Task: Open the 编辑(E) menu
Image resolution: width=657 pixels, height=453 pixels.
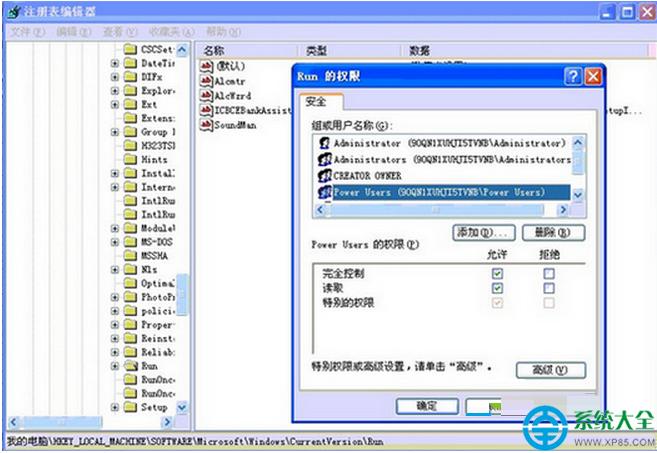Action: 73,32
